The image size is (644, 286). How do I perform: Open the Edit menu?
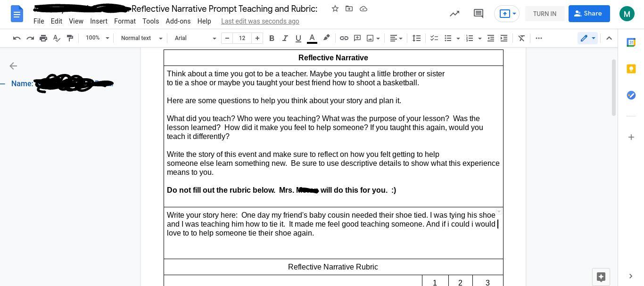coord(56,21)
